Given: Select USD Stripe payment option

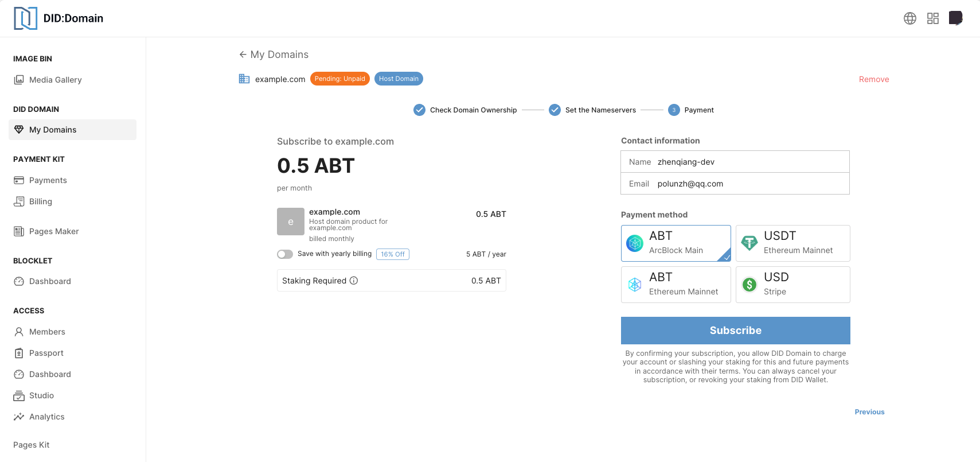Looking at the screenshot, I should [x=792, y=285].
